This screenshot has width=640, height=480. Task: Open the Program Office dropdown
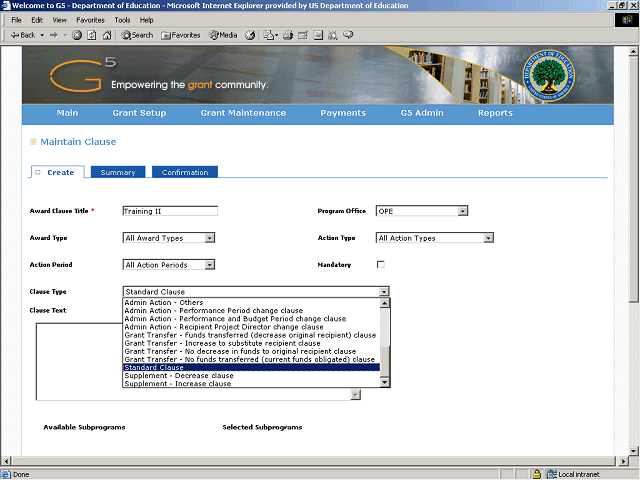422,211
